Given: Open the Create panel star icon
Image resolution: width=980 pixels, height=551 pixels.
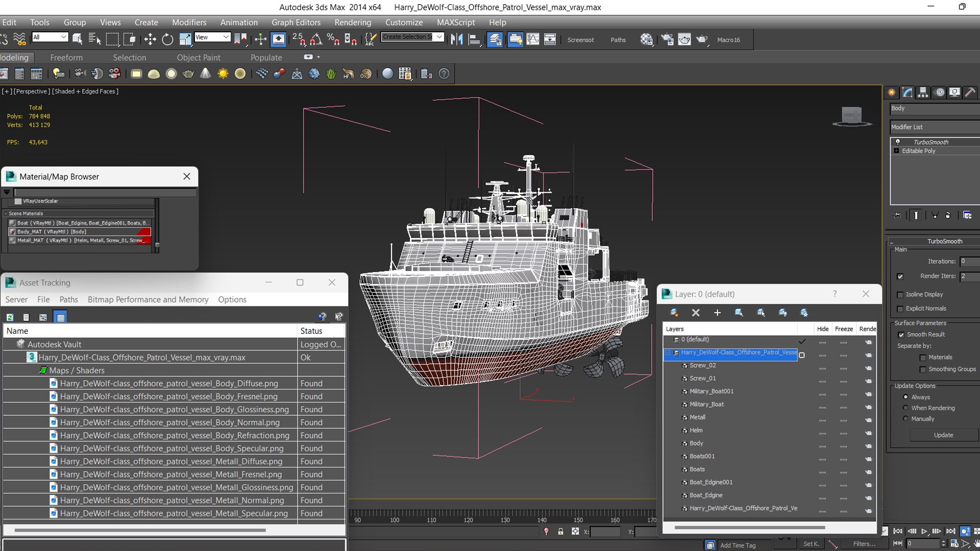Looking at the screenshot, I should 892,92.
